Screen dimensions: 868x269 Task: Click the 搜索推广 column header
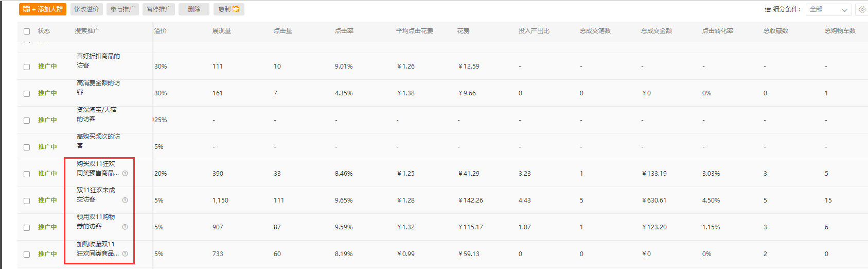(87, 31)
